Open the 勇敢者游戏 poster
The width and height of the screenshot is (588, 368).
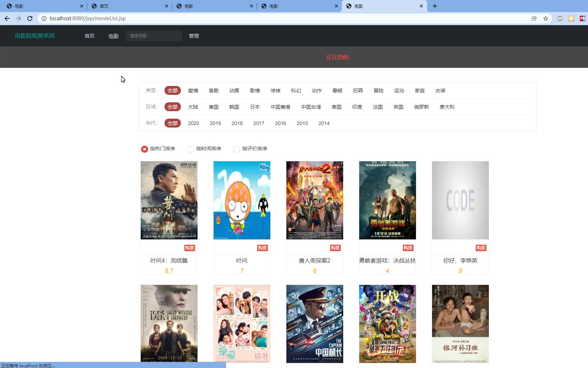tap(388, 200)
